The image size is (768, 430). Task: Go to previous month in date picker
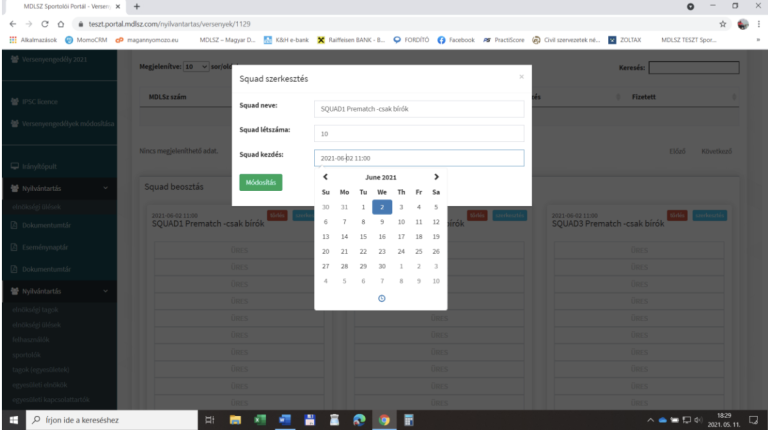click(325, 177)
